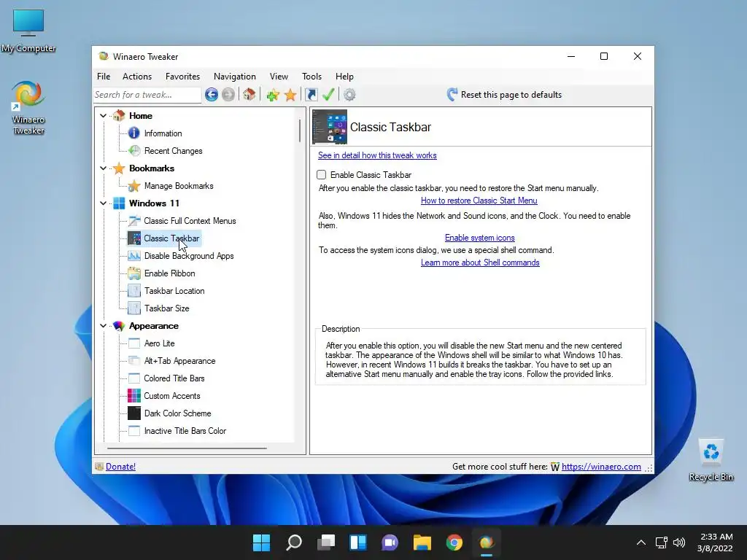747x560 pixels.
Task: Click the Forward navigation arrow in toolbar
Action: (228, 95)
